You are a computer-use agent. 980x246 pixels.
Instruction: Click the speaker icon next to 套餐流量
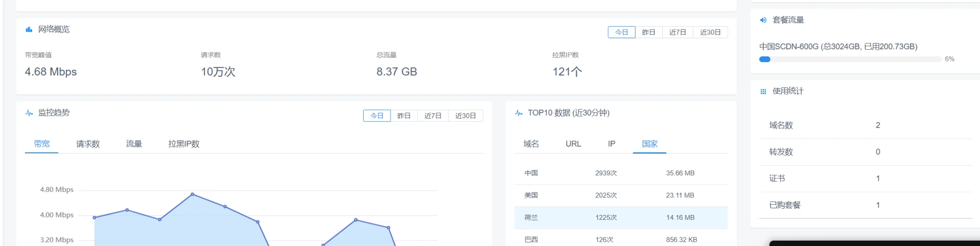(763, 20)
